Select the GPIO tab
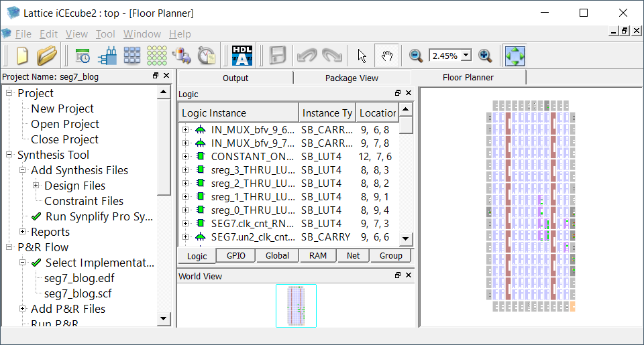This screenshot has width=644, height=345. tap(235, 256)
